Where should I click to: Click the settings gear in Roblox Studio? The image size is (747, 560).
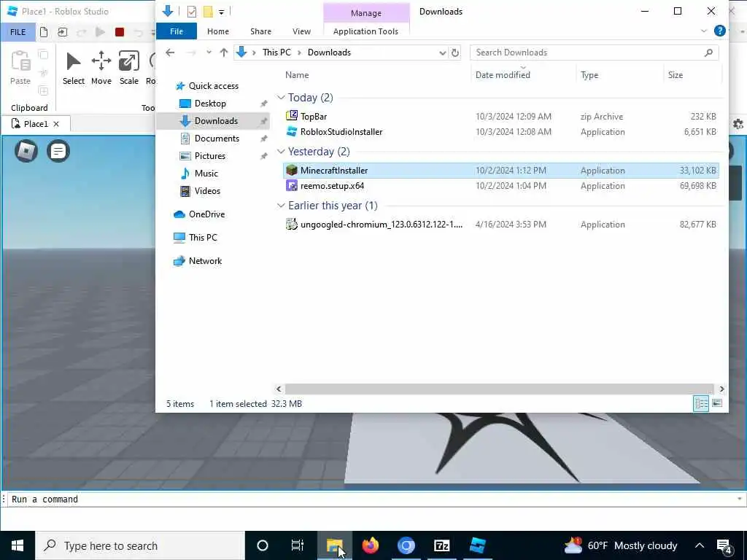coord(738,124)
